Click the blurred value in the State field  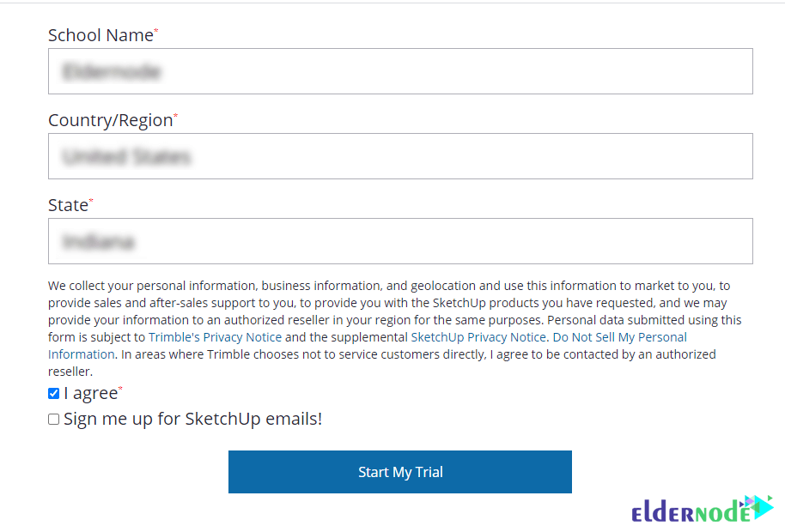(x=99, y=241)
